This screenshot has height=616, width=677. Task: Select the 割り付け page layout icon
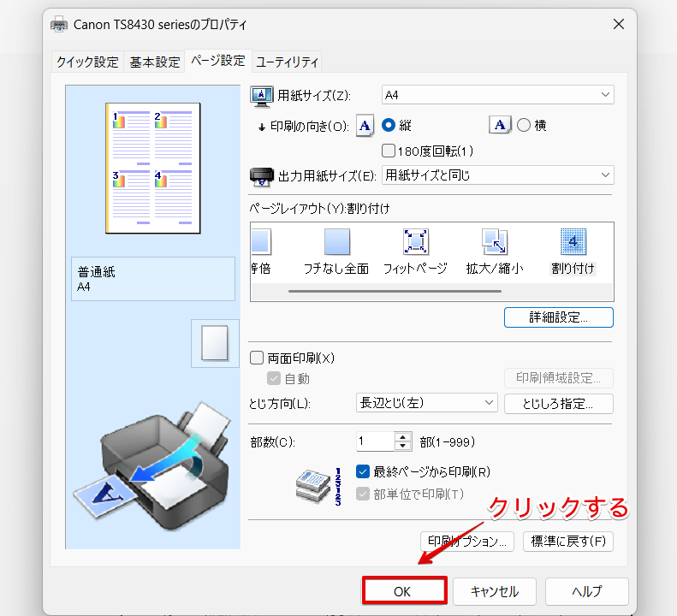(573, 242)
